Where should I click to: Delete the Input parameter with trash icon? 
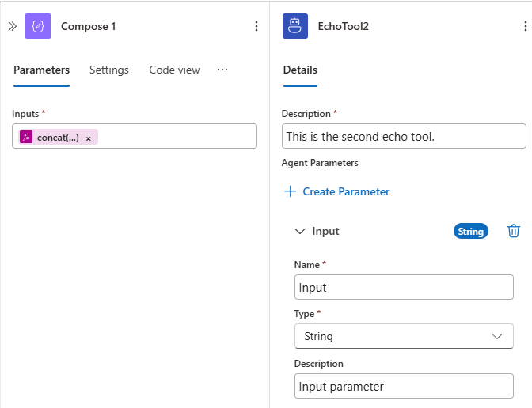coord(514,231)
